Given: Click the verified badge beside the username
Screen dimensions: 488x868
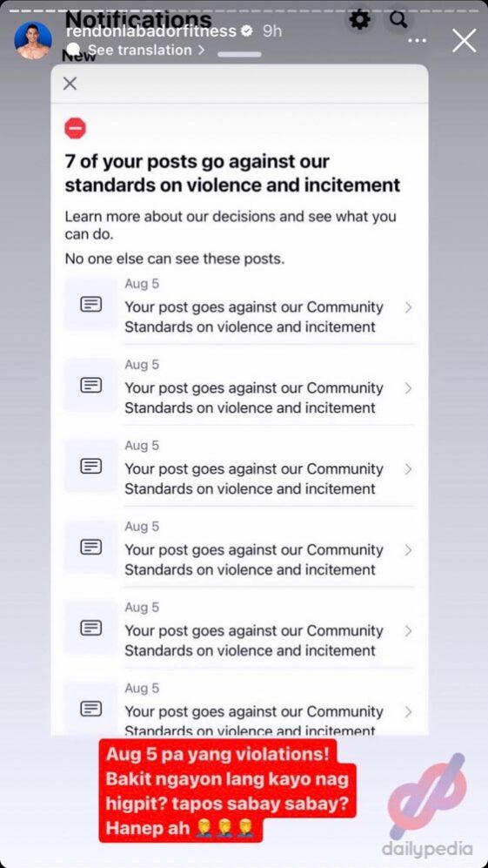Looking at the screenshot, I should pos(247,31).
